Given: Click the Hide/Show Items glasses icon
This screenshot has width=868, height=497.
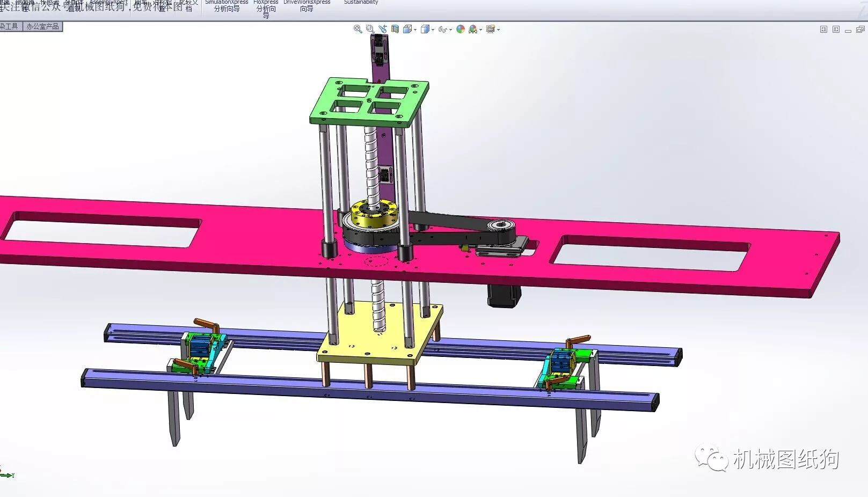Looking at the screenshot, I should point(442,30).
